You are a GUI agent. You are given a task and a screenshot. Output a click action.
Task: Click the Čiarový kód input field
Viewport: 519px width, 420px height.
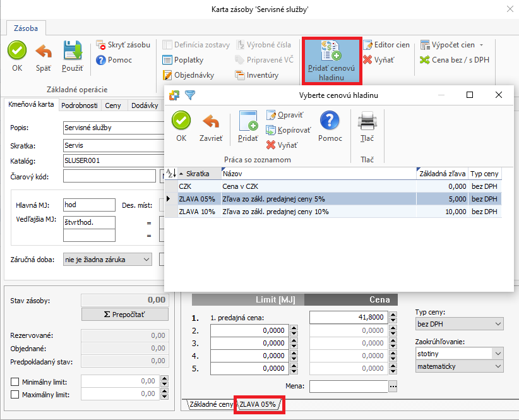[x=109, y=176]
